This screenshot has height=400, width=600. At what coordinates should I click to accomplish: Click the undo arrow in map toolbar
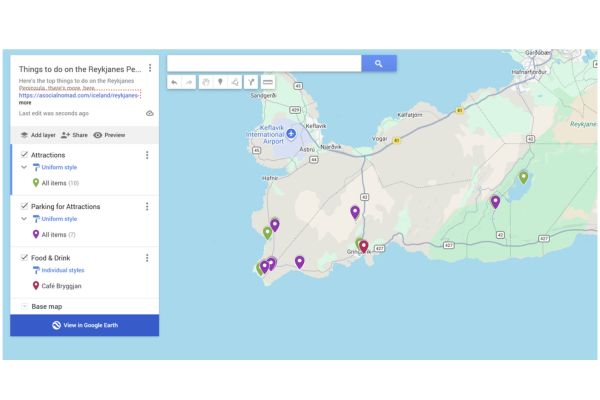pos(174,82)
